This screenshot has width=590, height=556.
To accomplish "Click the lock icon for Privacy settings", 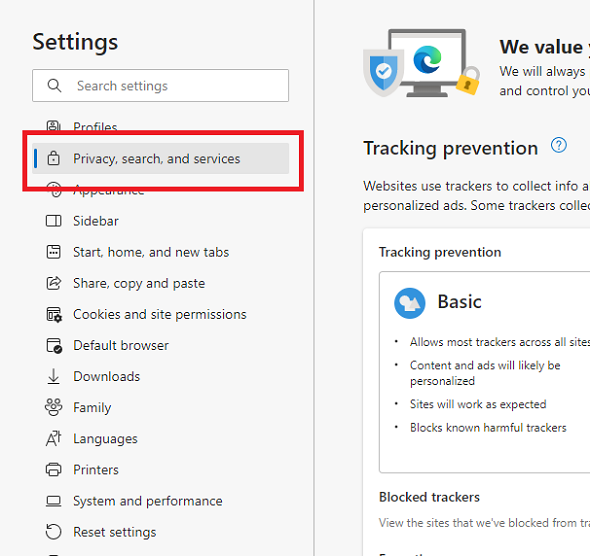I will tap(53, 158).
